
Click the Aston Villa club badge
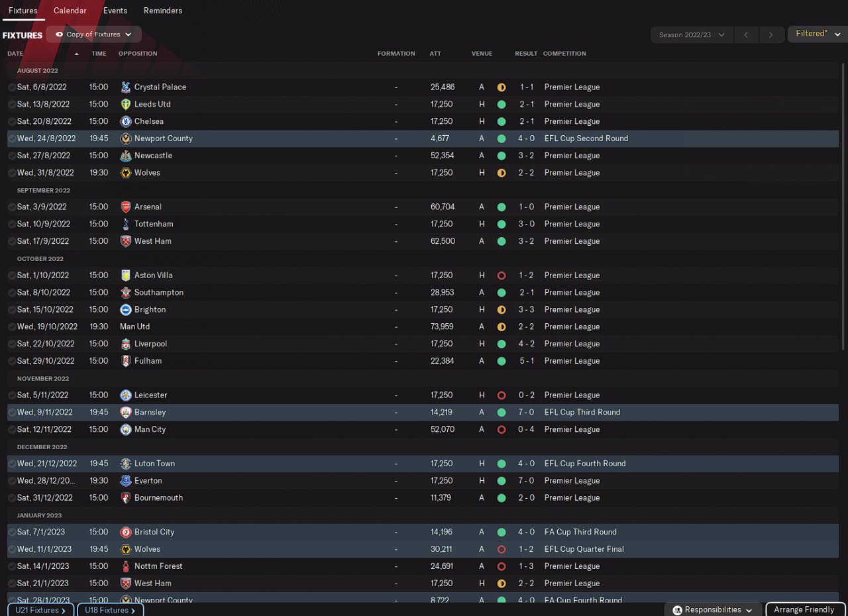point(126,276)
